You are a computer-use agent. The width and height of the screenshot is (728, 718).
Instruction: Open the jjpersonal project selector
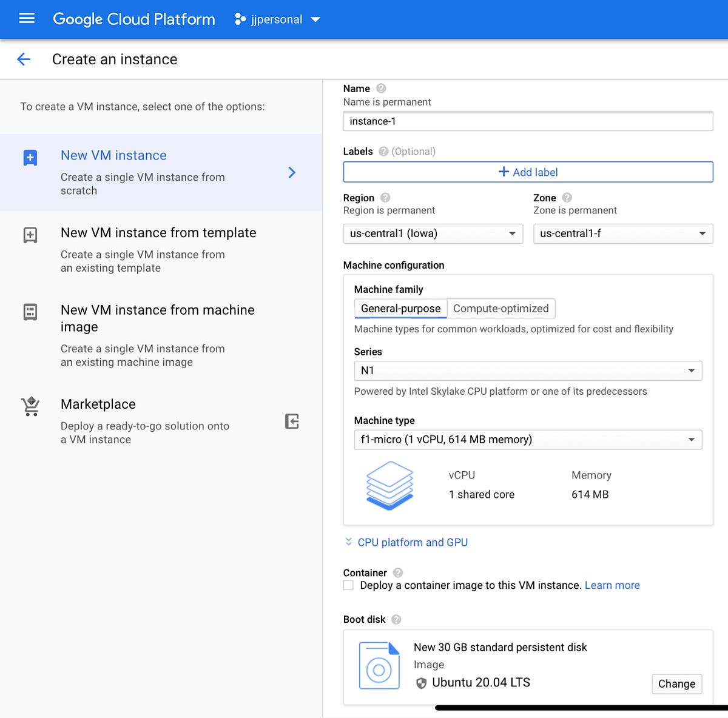click(x=277, y=19)
